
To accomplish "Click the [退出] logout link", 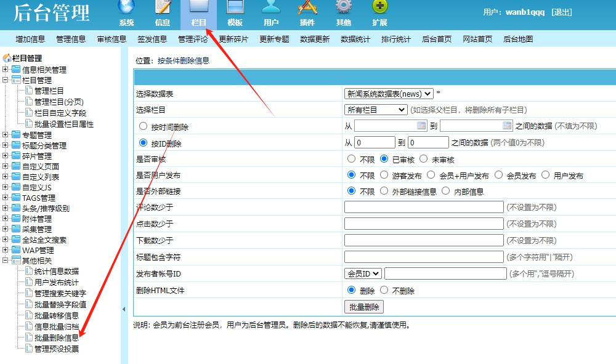I will coord(561,12).
